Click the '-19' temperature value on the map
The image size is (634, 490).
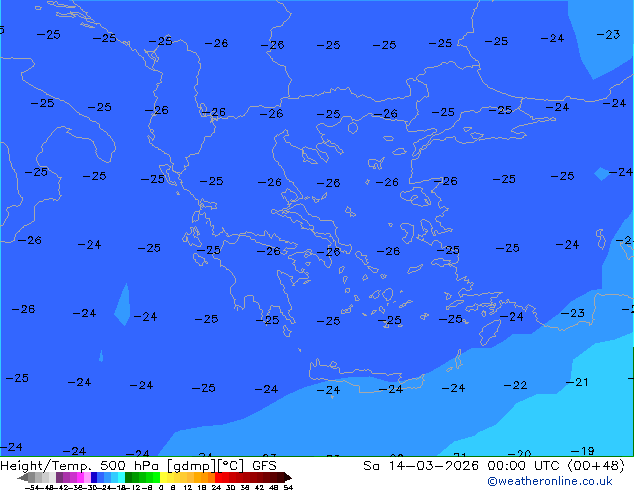582,450
